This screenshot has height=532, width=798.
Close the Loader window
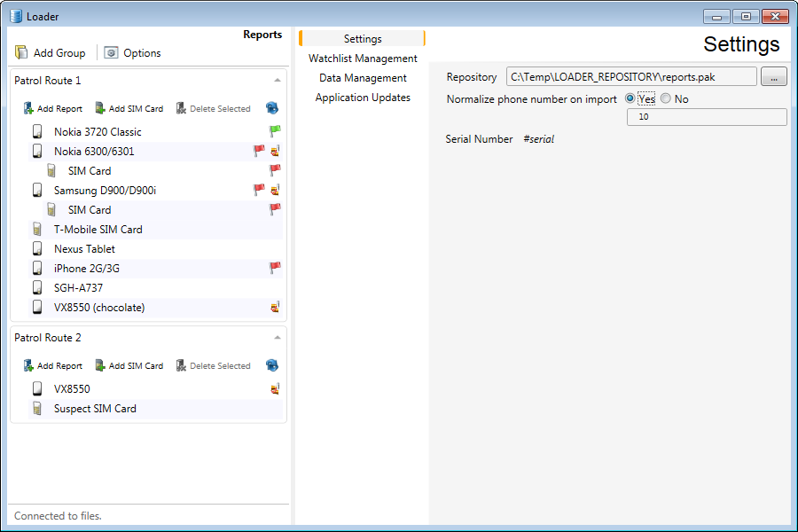[775, 17]
